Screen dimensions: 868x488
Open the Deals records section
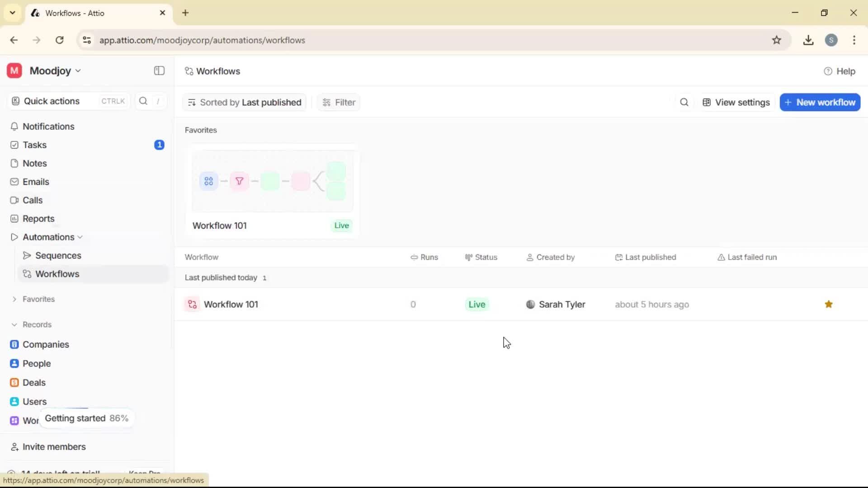[x=34, y=382]
